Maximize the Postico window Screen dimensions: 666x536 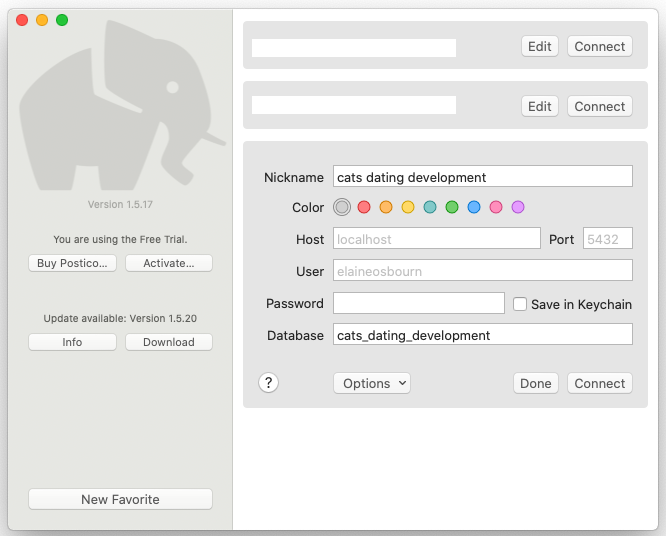click(62, 20)
